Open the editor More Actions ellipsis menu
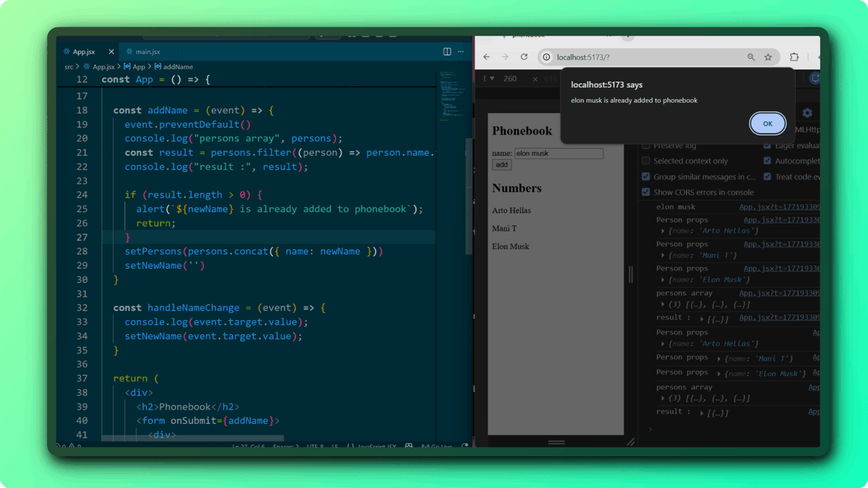 [x=461, y=52]
